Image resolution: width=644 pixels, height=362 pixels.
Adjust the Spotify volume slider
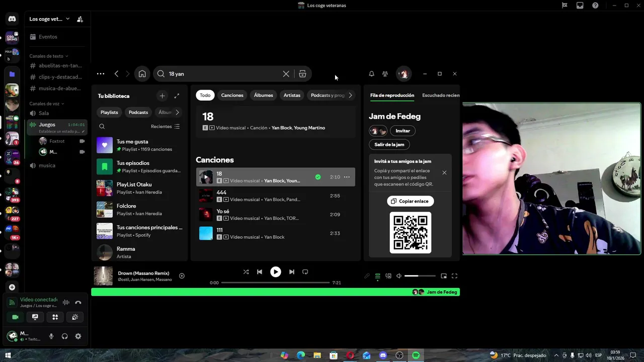point(420,276)
